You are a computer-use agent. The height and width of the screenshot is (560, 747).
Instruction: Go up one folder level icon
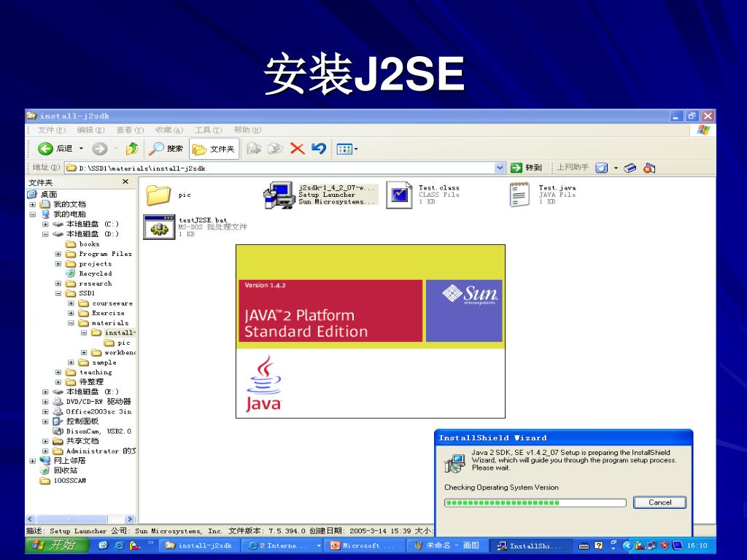click(132, 149)
